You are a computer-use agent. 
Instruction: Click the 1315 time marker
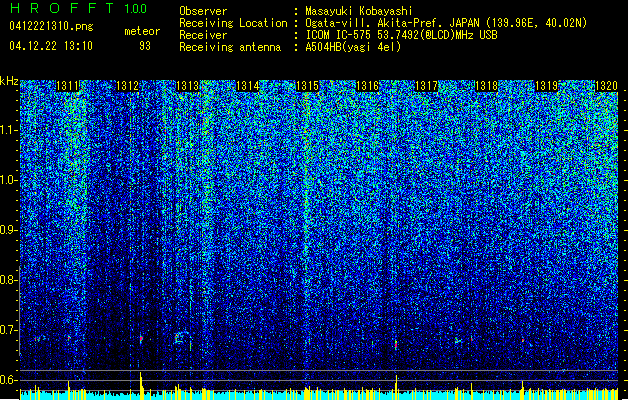pos(307,86)
